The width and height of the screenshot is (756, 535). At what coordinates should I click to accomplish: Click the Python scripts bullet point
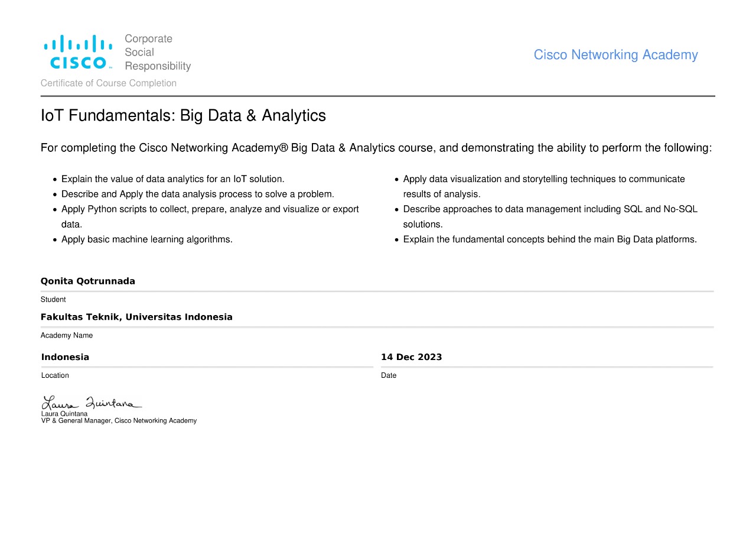210,210
